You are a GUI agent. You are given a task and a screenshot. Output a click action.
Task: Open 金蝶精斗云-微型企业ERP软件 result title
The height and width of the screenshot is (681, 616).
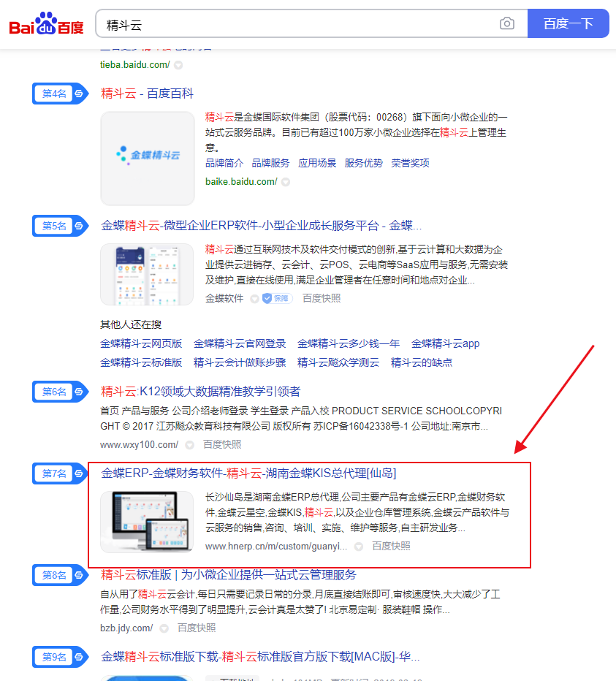(261, 226)
